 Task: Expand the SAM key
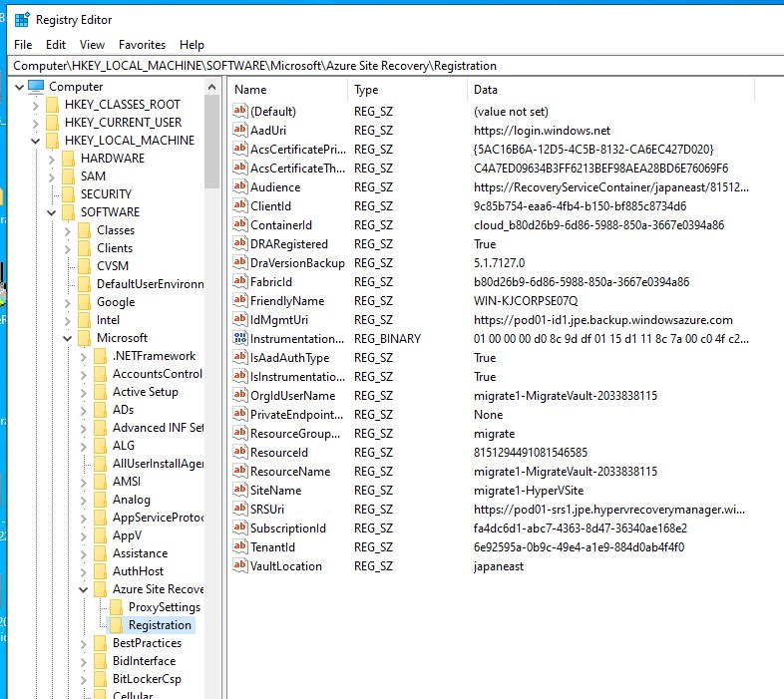pyautogui.click(x=52, y=177)
